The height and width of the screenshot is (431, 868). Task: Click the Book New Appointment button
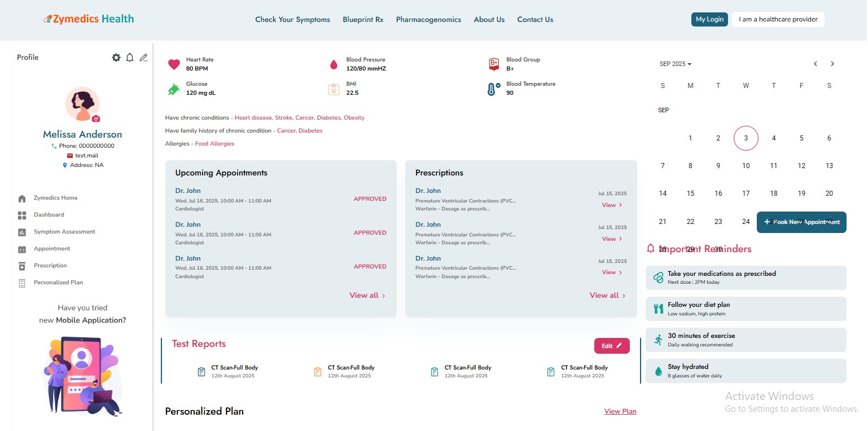[x=801, y=222]
